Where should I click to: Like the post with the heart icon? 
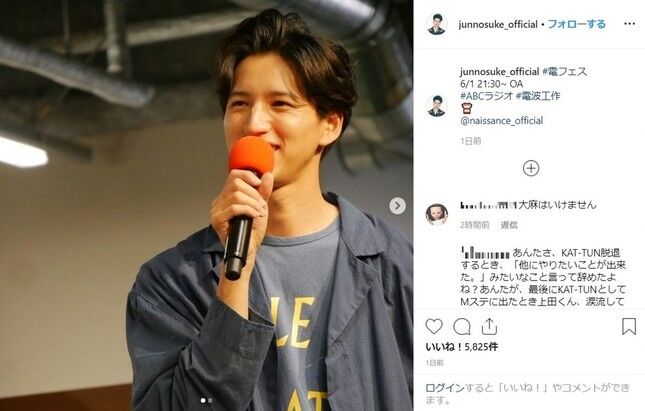pos(434,327)
